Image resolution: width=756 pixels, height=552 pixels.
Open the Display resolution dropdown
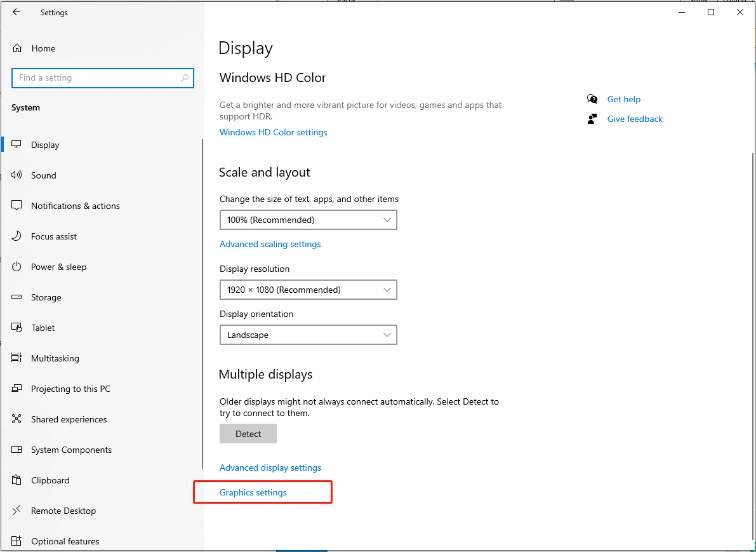point(308,290)
